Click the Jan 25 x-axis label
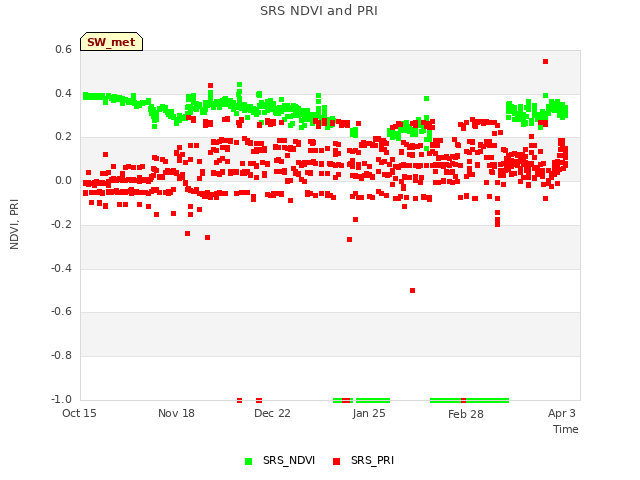Screen dimensions: 640x480 (x=369, y=413)
